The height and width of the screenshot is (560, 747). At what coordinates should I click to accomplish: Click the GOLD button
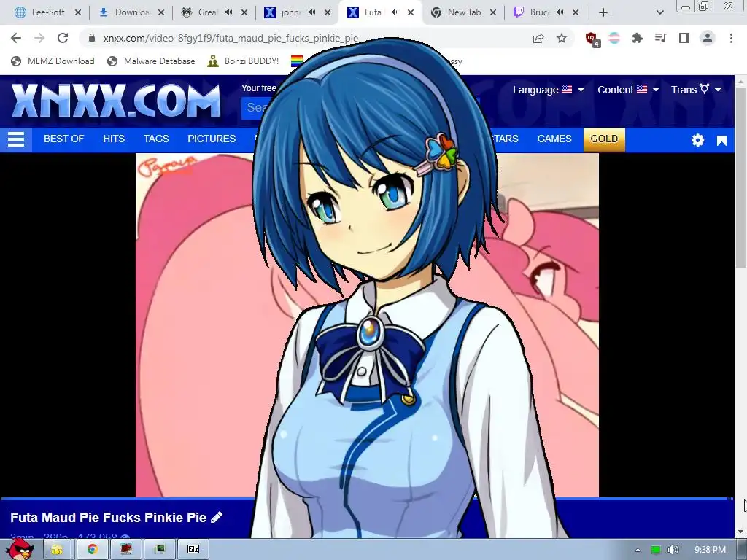pyautogui.click(x=604, y=139)
